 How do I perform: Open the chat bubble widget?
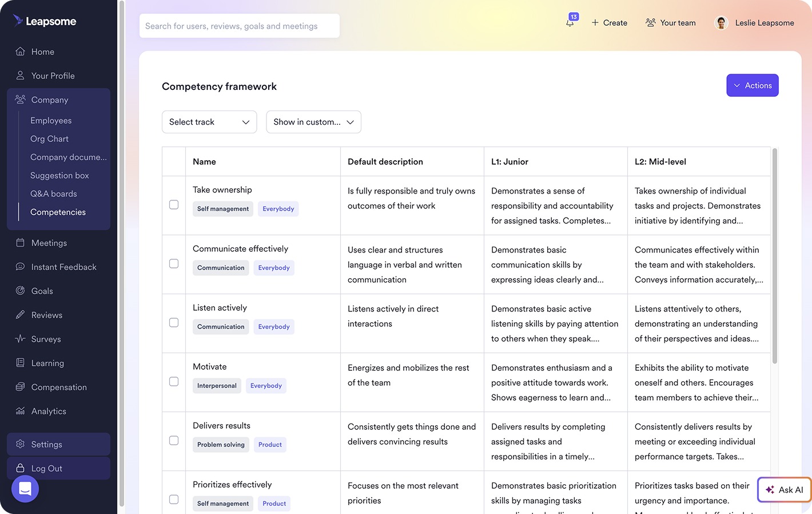(x=25, y=489)
